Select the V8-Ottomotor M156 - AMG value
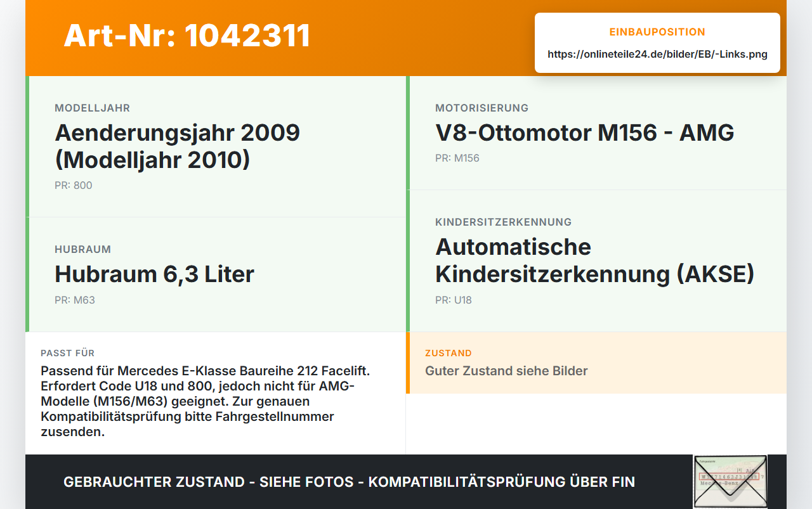 coord(585,132)
